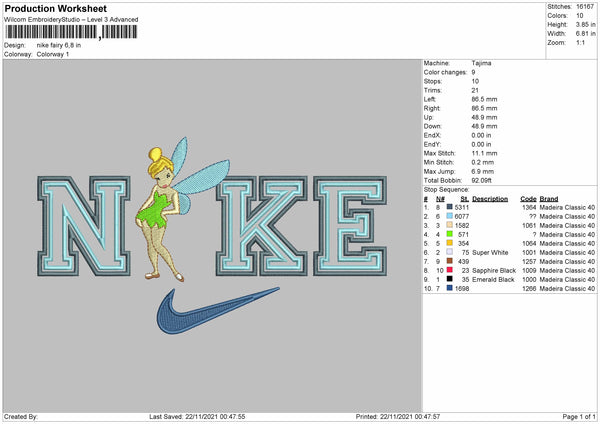Select the bright green swatch in stop 4
This screenshot has width=600, height=424.
point(450,234)
